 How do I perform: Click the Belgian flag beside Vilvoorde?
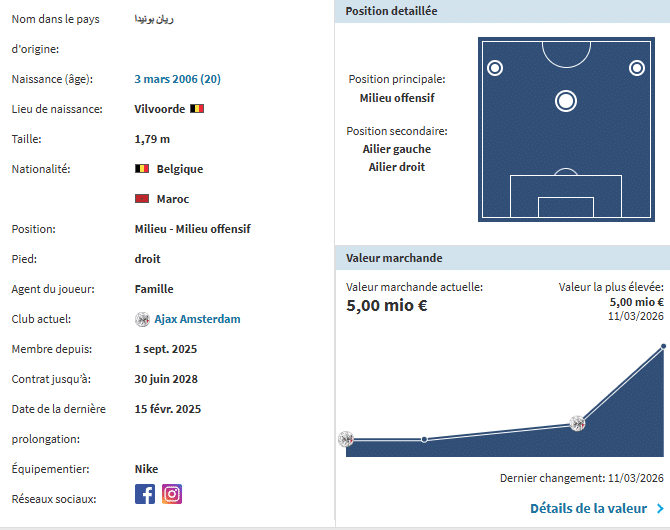tap(197, 109)
